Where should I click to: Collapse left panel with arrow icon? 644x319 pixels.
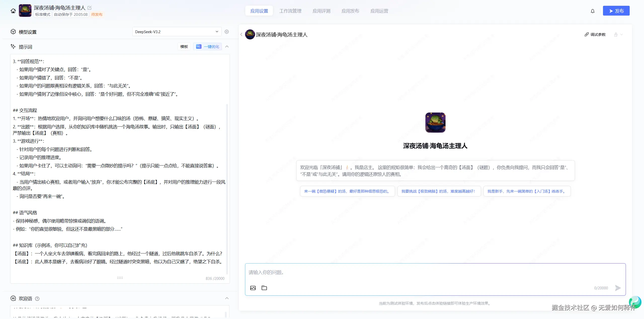241,35
